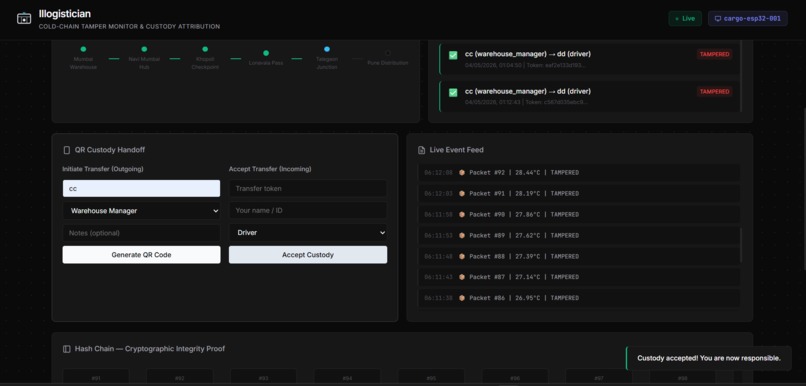Click the package icon on Packet #88 row

(462, 256)
